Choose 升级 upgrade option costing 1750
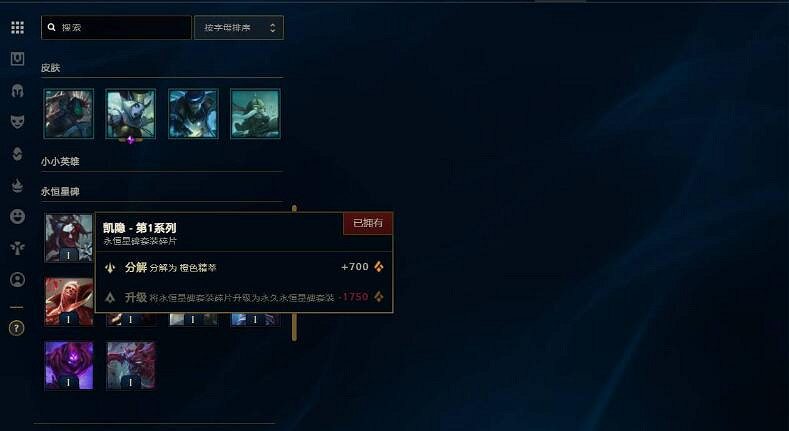Image resolution: width=789 pixels, height=431 pixels. click(244, 297)
